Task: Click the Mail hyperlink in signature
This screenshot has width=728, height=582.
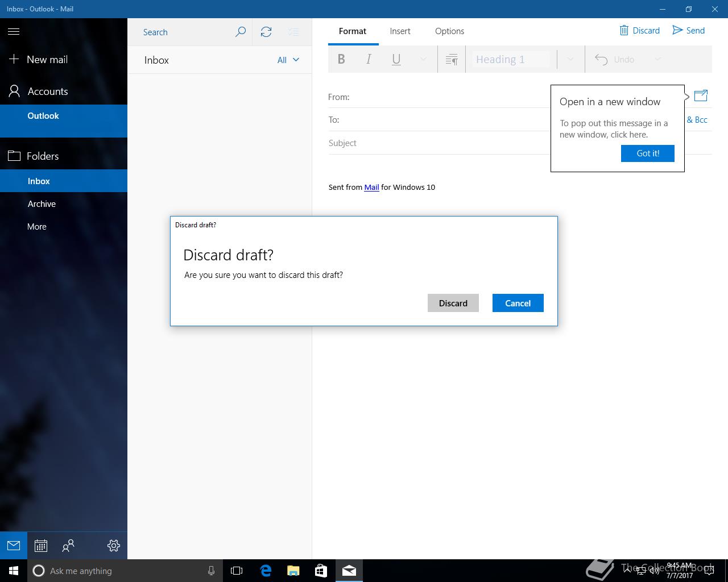Action: (371, 187)
